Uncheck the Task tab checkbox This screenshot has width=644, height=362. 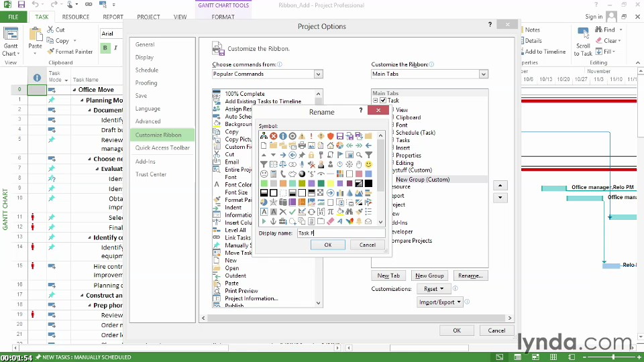(383, 101)
